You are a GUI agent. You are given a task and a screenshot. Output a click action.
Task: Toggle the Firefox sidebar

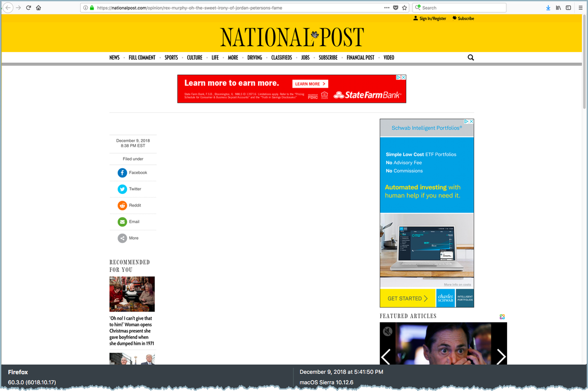tap(568, 8)
